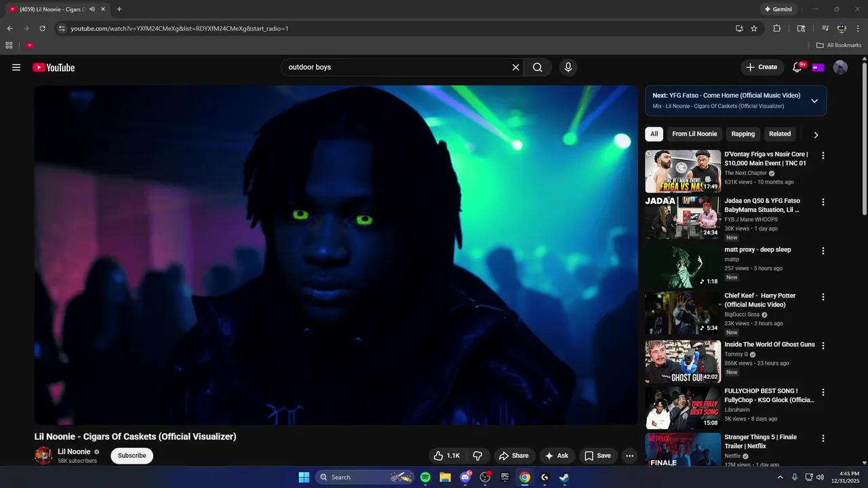Open The Next Chapter channel link
868x488 pixels.
point(745,174)
